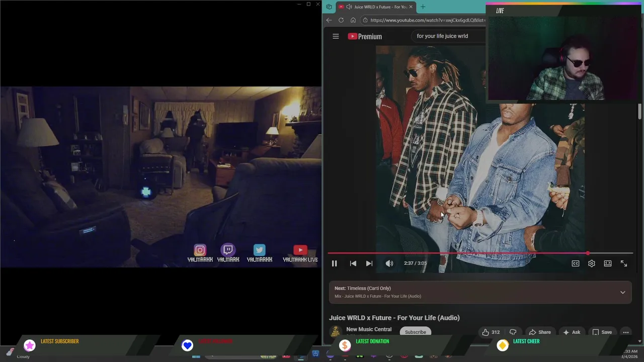Open the Ask feature
The image size is (644, 362).
(572, 332)
